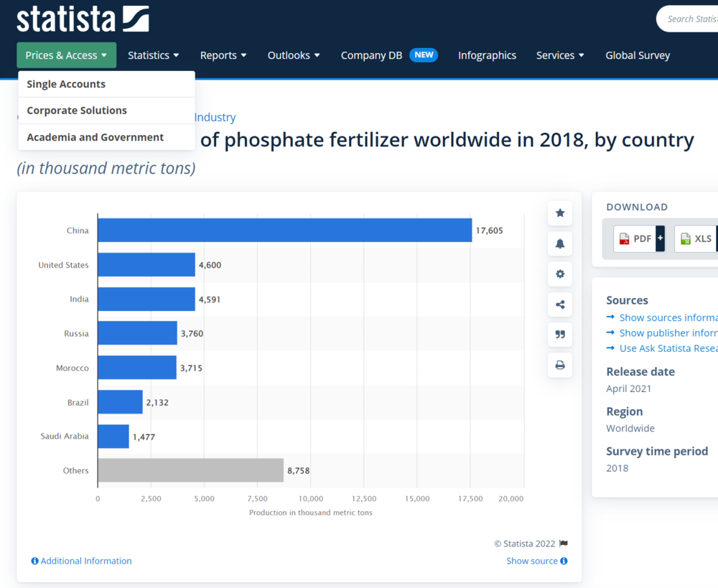Image resolution: width=718 pixels, height=588 pixels.
Task: Expand the Statistics dropdown menu
Action: click(x=153, y=55)
